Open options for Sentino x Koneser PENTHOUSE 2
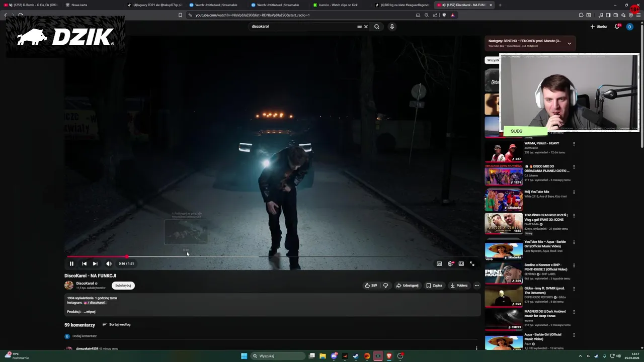The height and width of the screenshot is (362, 644). pyautogui.click(x=574, y=265)
